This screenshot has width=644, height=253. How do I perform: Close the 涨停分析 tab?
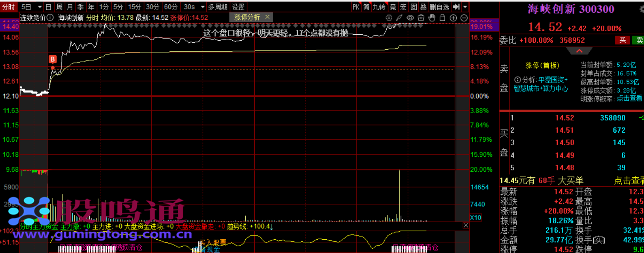click(268, 17)
